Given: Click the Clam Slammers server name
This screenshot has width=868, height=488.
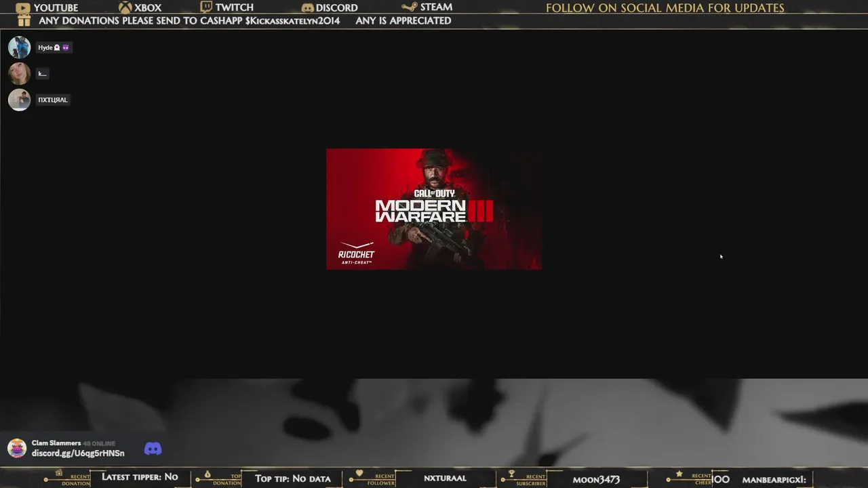Looking at the screenshot, I should click(x=56, y=443).
